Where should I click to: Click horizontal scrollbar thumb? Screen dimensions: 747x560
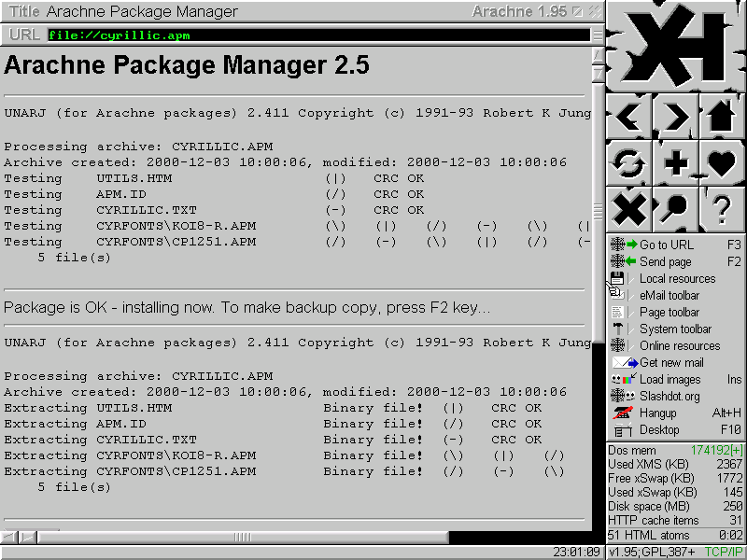(243, 538)
